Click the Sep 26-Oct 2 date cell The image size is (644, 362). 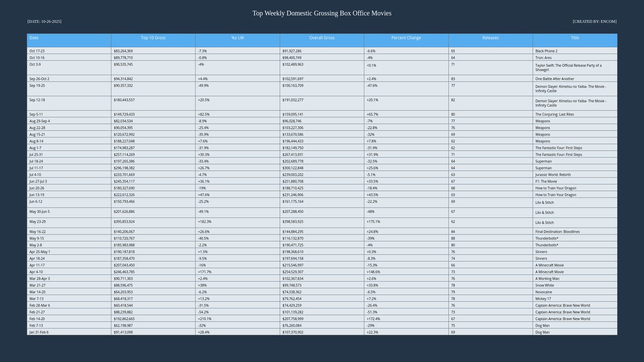[69, 79]
